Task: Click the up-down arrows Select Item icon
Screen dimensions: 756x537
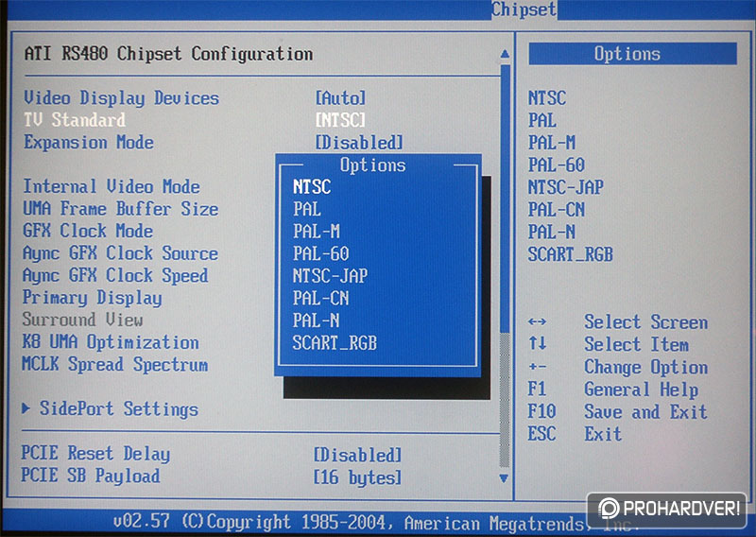Action: pos(537,343)
